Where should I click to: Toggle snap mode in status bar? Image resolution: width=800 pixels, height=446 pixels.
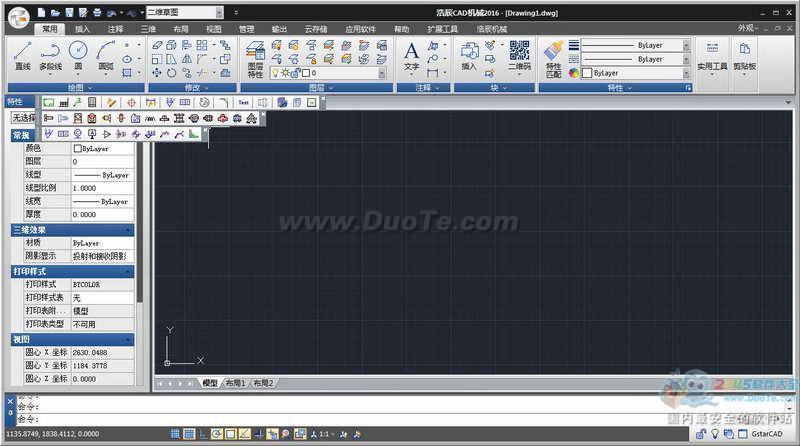(175, 434)
